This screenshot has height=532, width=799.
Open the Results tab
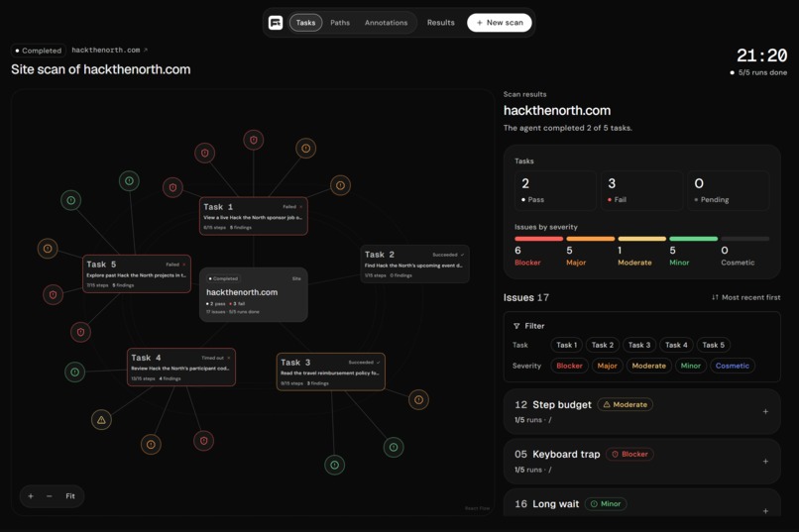pyautogui.click(x=441, y=23)
